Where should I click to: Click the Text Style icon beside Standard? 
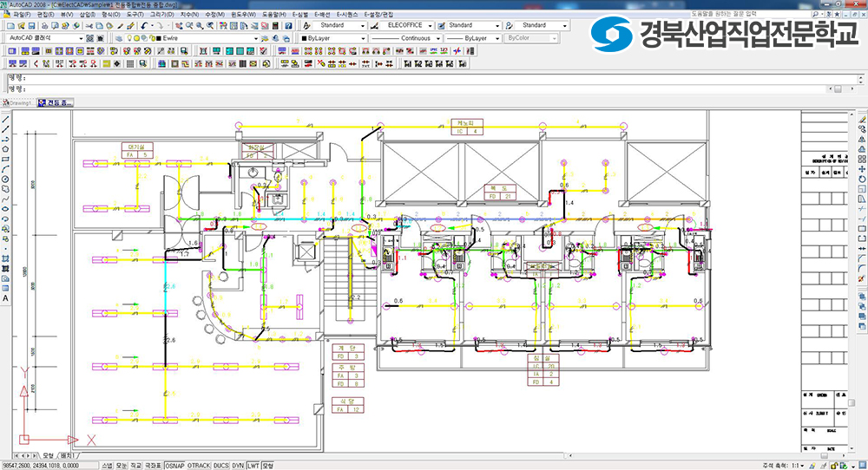pyautogui.click(x=306, y=25)
